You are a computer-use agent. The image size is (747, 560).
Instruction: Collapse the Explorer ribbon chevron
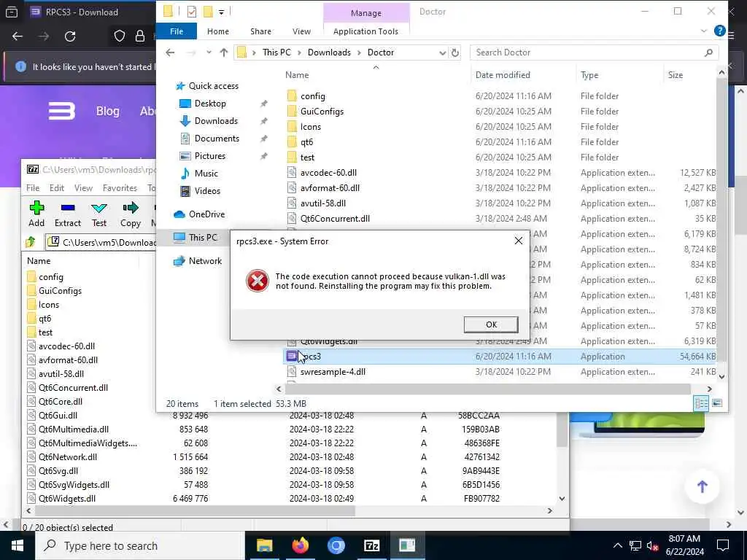[x=704, y=31]
